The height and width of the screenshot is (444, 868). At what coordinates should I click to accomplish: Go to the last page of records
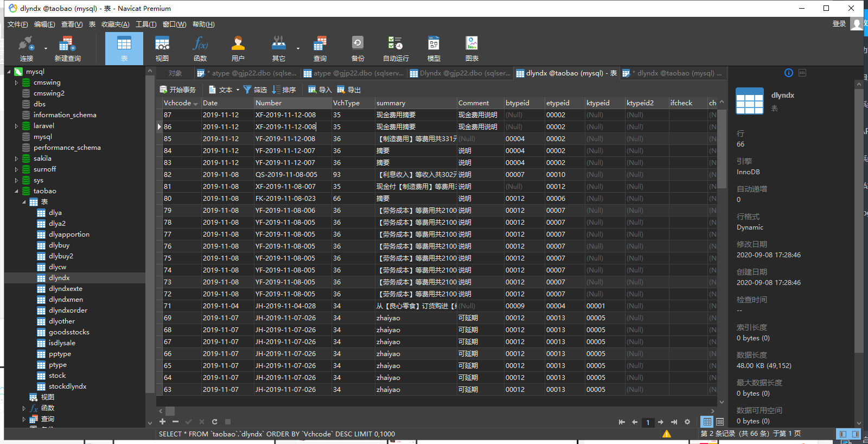click(674, 422)
